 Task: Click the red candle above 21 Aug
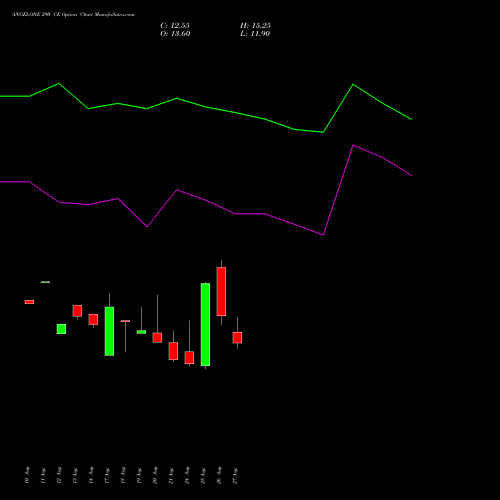tap(173, 351)
